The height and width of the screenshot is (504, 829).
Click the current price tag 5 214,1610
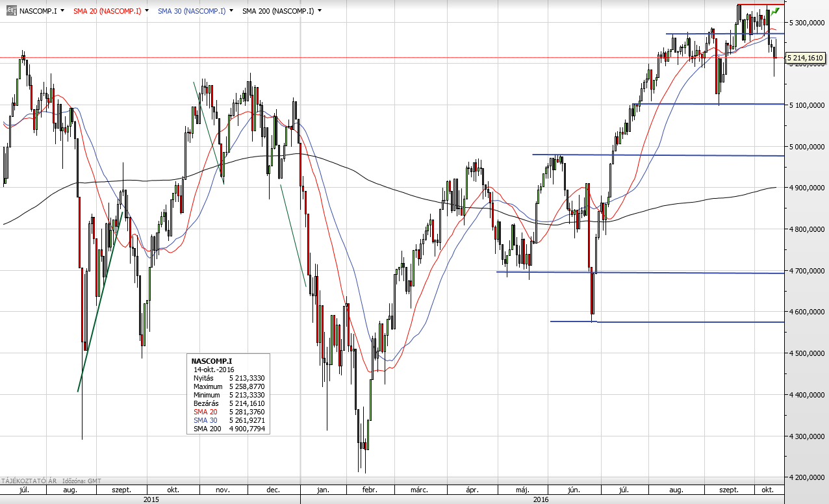tap(806, 58)
